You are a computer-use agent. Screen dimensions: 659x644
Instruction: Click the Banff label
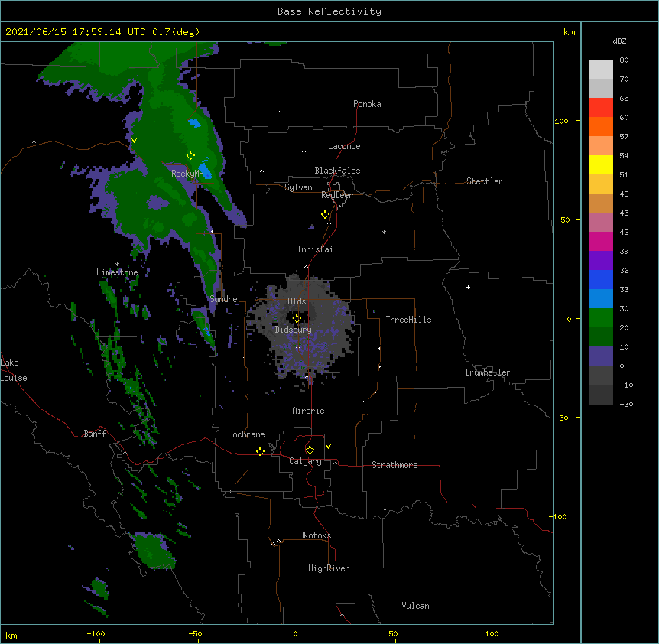[95, 434]
